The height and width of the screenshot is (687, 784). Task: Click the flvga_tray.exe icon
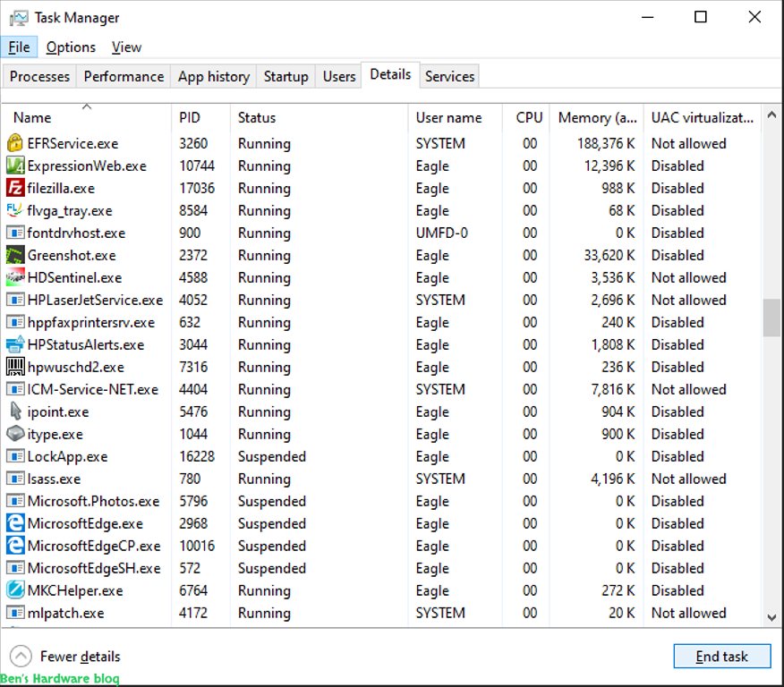pyautogui.click(x=15, y=210)
